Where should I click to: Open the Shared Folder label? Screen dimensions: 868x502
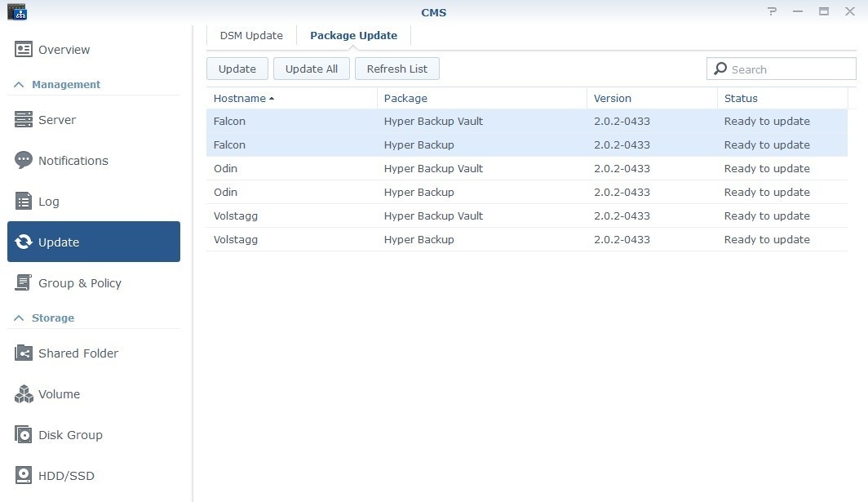pyautogui.click(x=78, y=353)
